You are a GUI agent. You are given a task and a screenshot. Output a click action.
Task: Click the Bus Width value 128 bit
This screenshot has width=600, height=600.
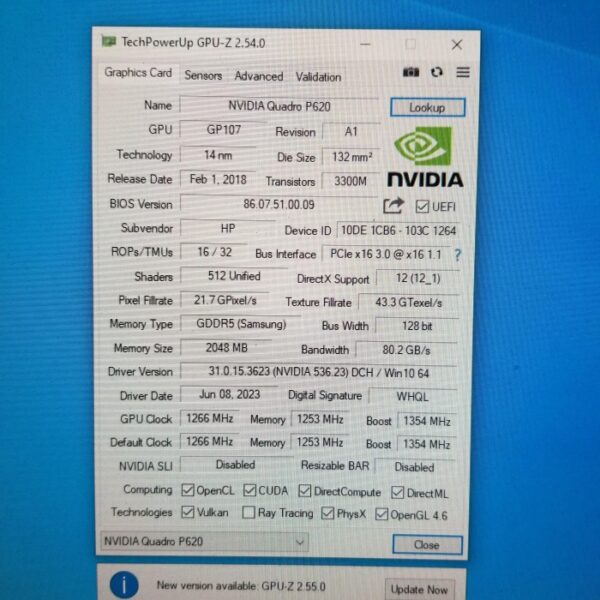pos(417,326)
